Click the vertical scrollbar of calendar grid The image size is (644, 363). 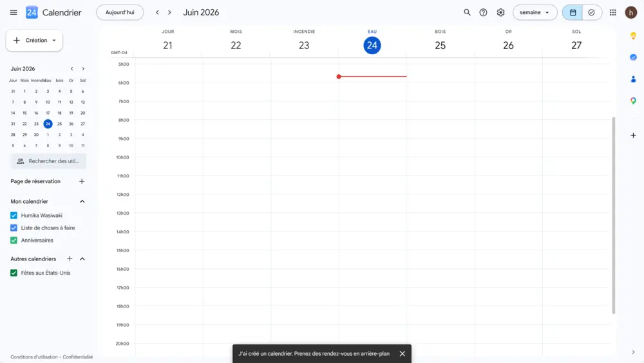pos(614,215)
